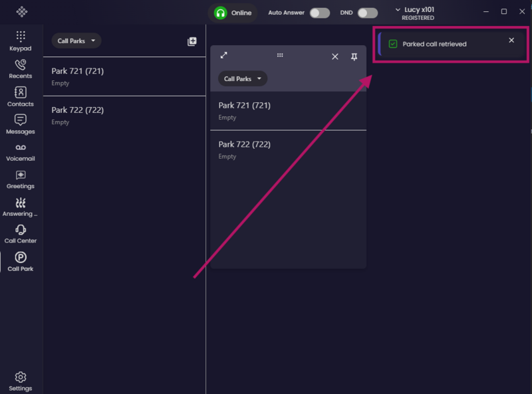Open Voicemail in sidebar
The image size is (532, 394).
21,152
